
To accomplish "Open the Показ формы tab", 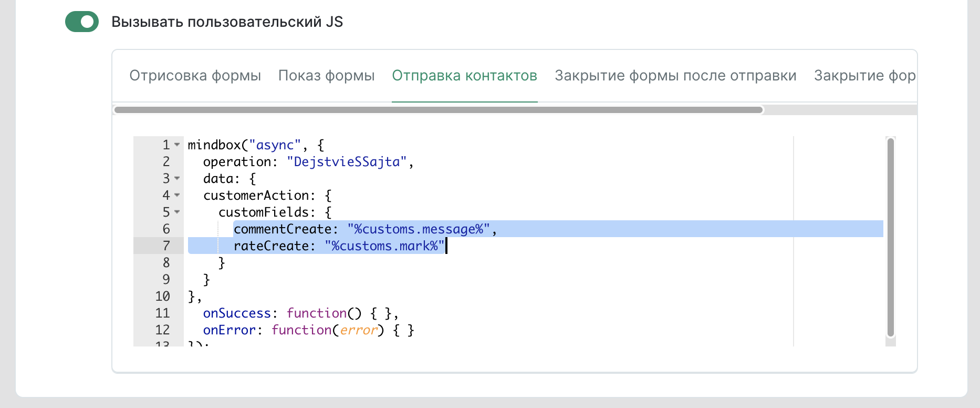I will point(327,76).
